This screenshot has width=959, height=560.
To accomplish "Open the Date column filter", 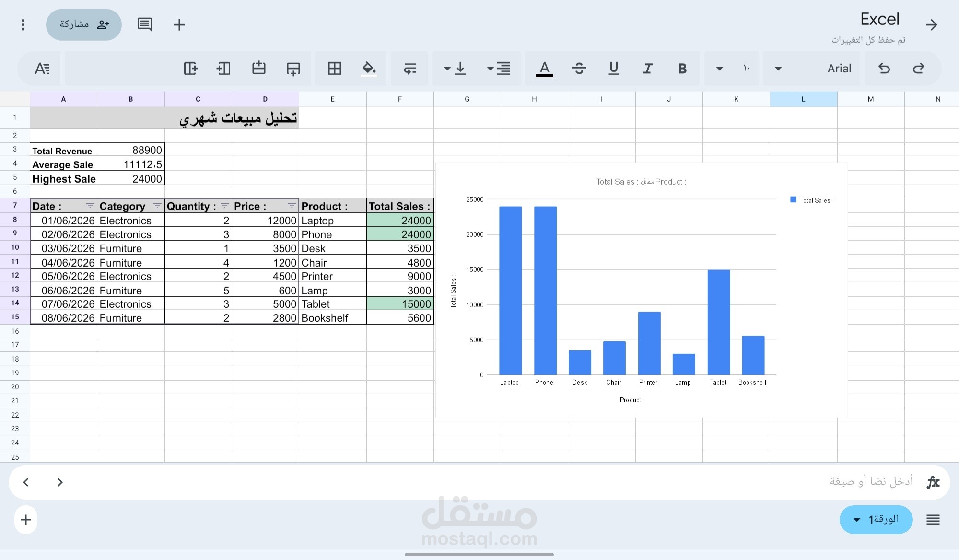I will (90, 206).
